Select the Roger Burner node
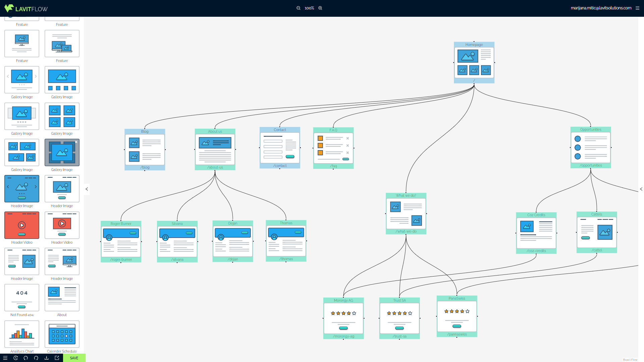The height and width of the screenshot is (362, 644). coord(121,242)
